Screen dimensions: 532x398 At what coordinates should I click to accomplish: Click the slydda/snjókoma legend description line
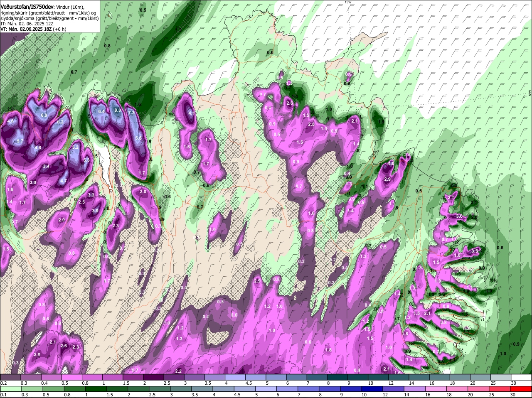pos(49,18)
